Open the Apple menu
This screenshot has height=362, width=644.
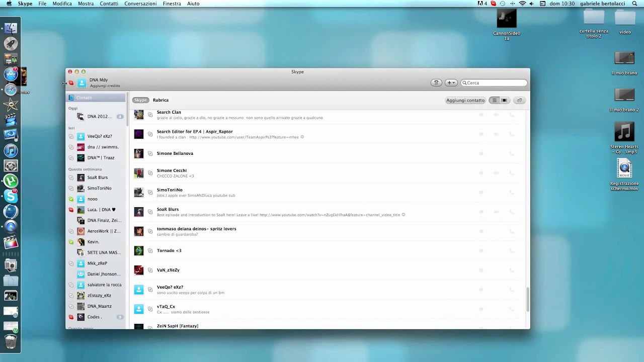point(9,4)
